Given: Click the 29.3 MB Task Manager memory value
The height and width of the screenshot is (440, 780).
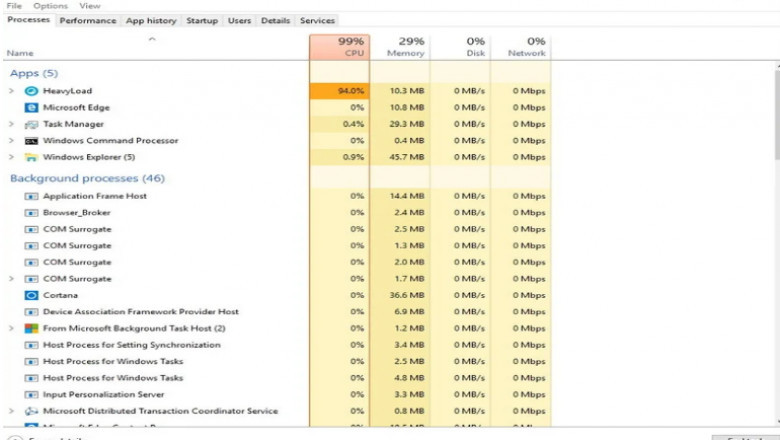Looking at the screenshot, I should [406, 124].
